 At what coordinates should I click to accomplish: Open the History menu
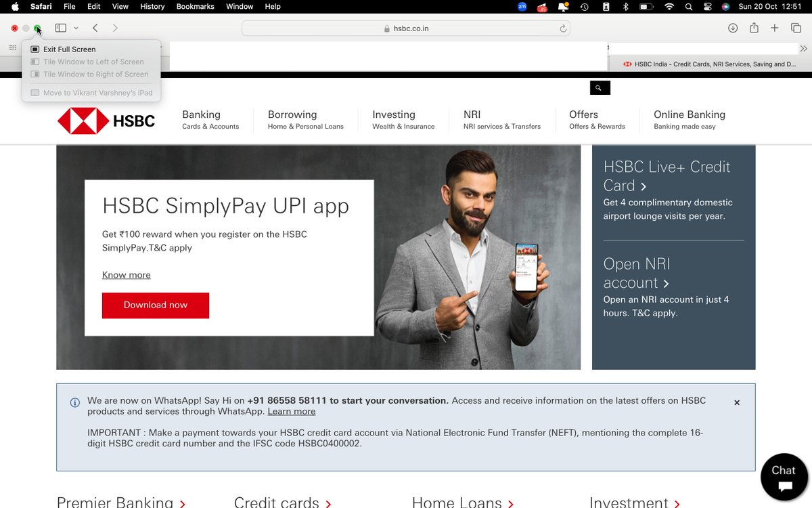152,7
